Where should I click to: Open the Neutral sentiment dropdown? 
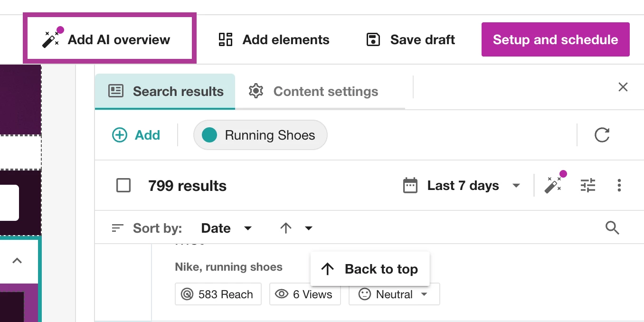click(x=394, y=294)
